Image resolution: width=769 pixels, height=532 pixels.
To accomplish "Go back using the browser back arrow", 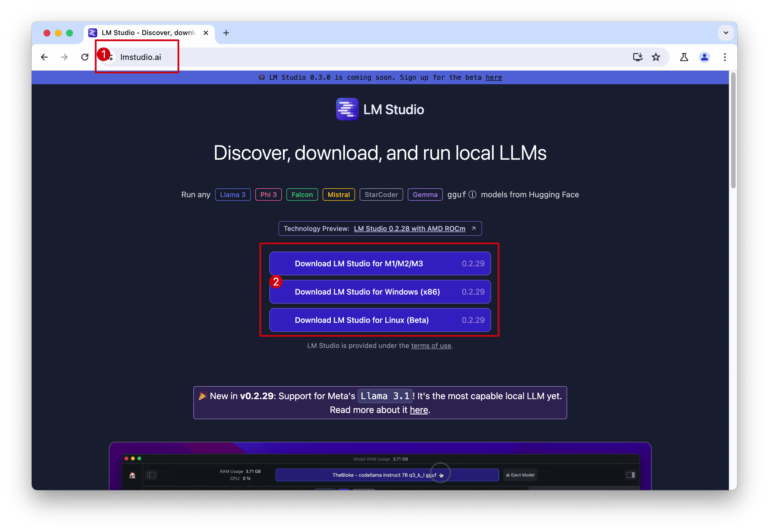I will 44,57.
